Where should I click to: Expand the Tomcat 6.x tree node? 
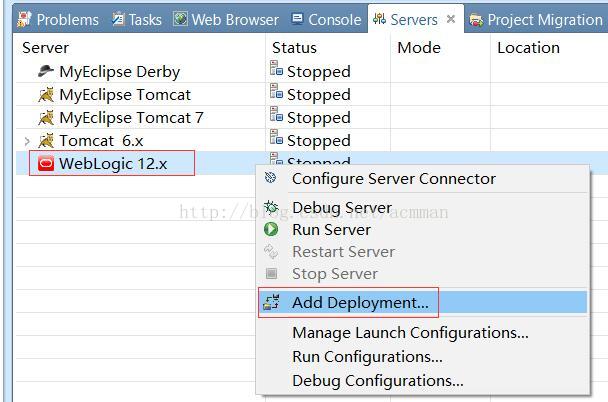pos(27,141)
